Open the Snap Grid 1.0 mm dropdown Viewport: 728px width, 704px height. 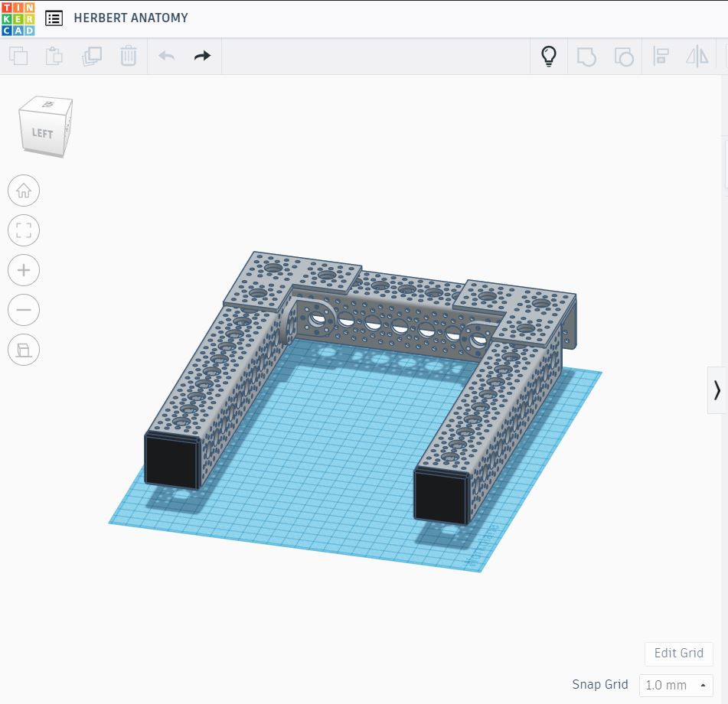(x=676, y=685)
